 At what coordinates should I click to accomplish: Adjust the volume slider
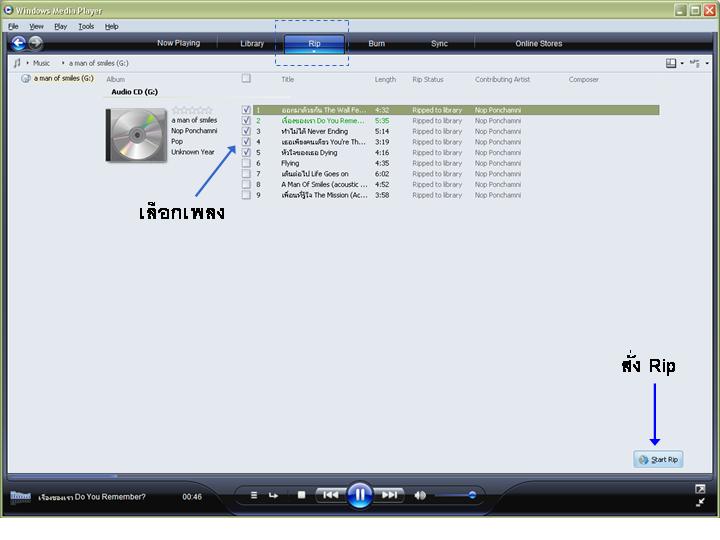pos(455,495)
